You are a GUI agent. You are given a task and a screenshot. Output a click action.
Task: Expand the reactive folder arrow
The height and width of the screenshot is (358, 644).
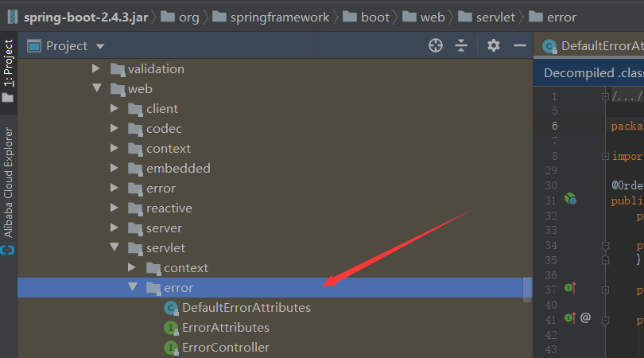pyautogui.click(x=114, y=208)
